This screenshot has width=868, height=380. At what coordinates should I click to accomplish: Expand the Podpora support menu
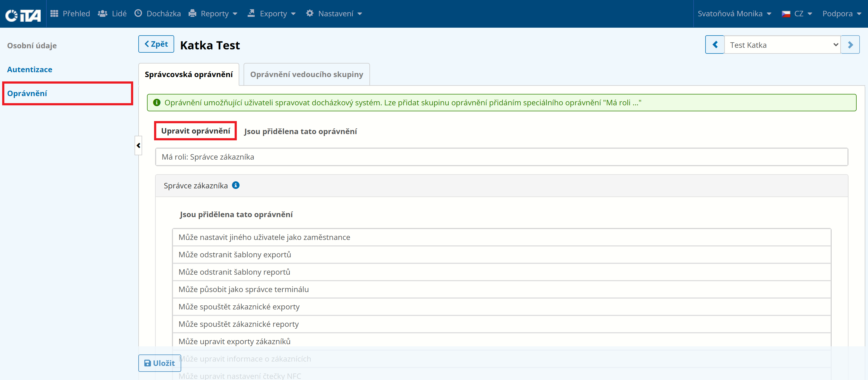pyautogui.click(x=841, y=14)
